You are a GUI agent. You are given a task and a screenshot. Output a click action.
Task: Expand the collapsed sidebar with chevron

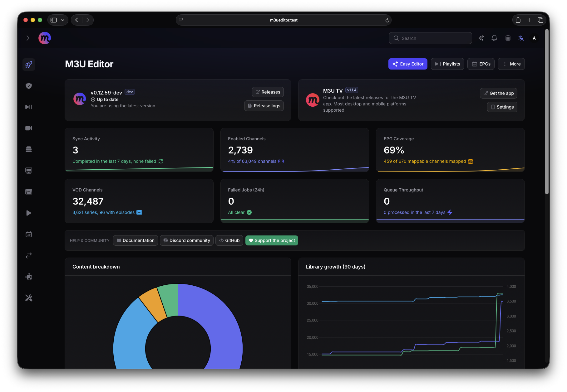click(28, 38)
